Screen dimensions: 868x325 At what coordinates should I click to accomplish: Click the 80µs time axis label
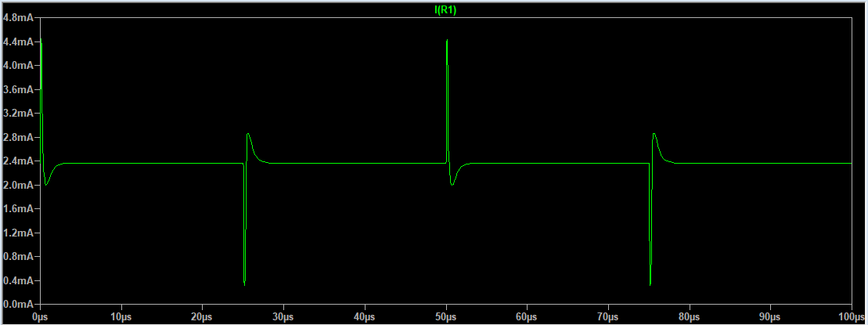pos(689,317)
